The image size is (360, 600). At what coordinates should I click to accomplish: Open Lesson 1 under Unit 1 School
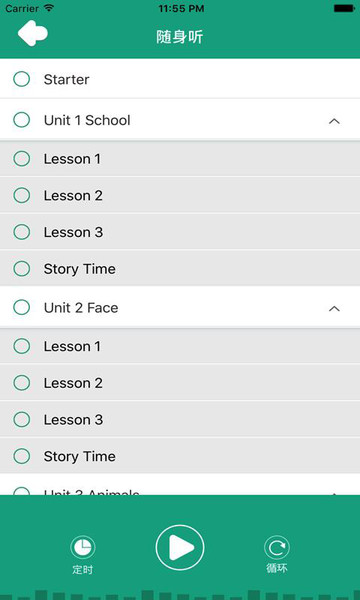180,158
